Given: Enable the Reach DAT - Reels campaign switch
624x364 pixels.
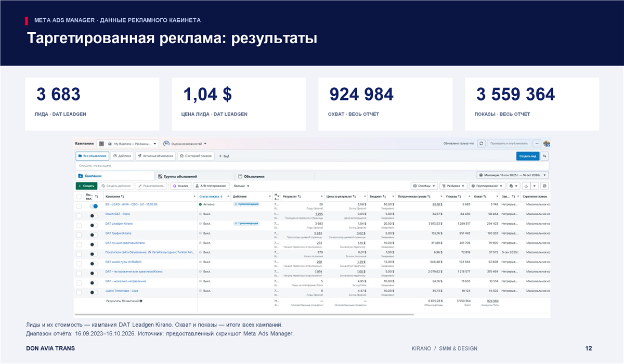Looking at the screenshot, I should pyautogui.click(x=94, y=215).
